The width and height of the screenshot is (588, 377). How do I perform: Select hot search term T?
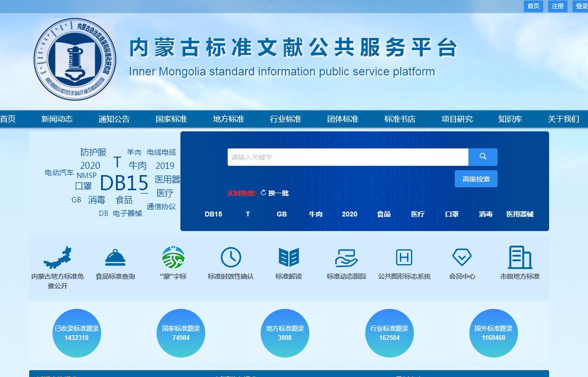click(248, 214)
